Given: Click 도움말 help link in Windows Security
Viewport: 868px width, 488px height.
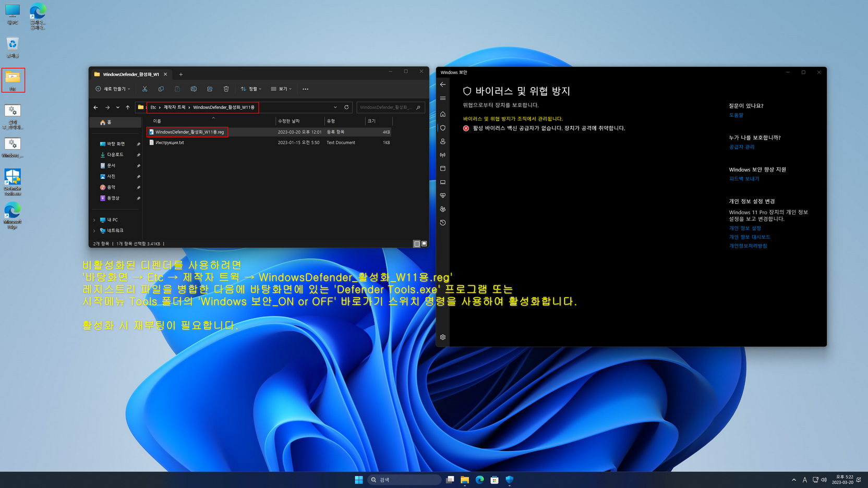Looking at the screenshot, I should tap(736, 115).
